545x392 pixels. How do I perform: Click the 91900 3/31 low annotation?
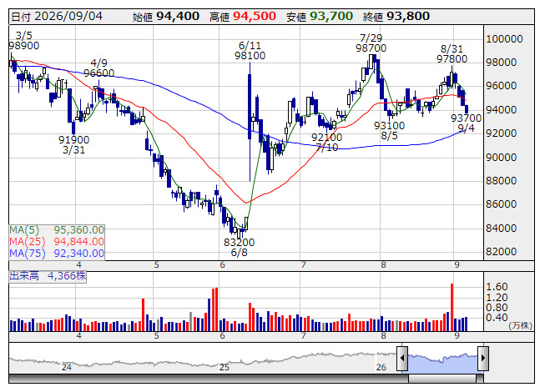tap(73, 145)
